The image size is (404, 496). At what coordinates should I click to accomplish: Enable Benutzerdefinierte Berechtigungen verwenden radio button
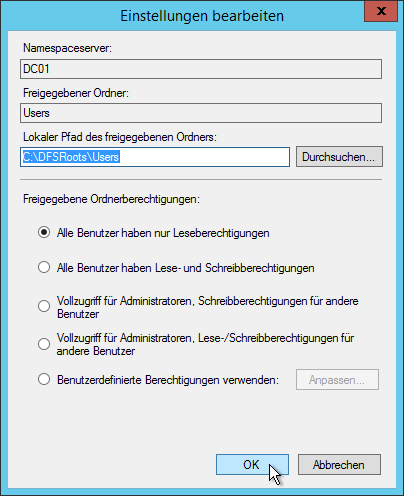(44, 379)
